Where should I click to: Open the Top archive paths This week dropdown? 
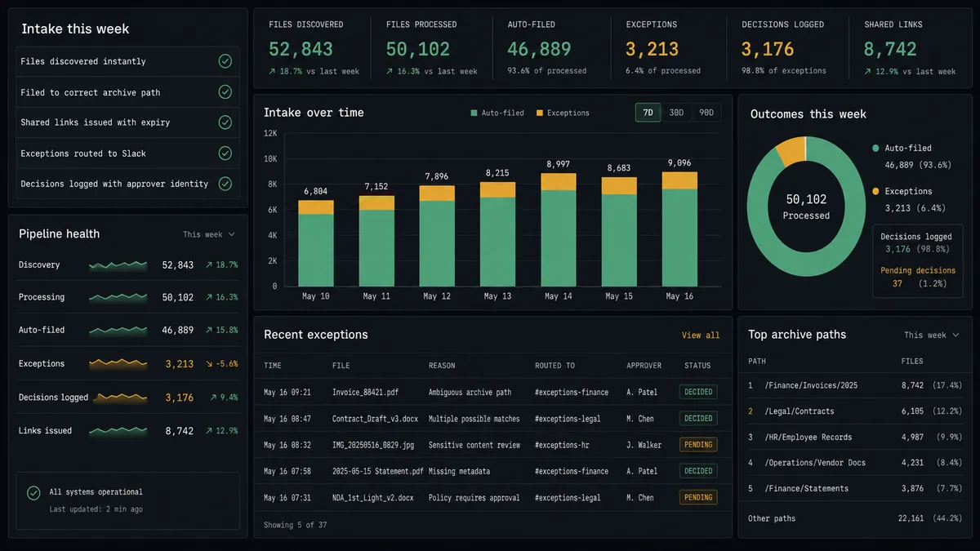(932, 335)
